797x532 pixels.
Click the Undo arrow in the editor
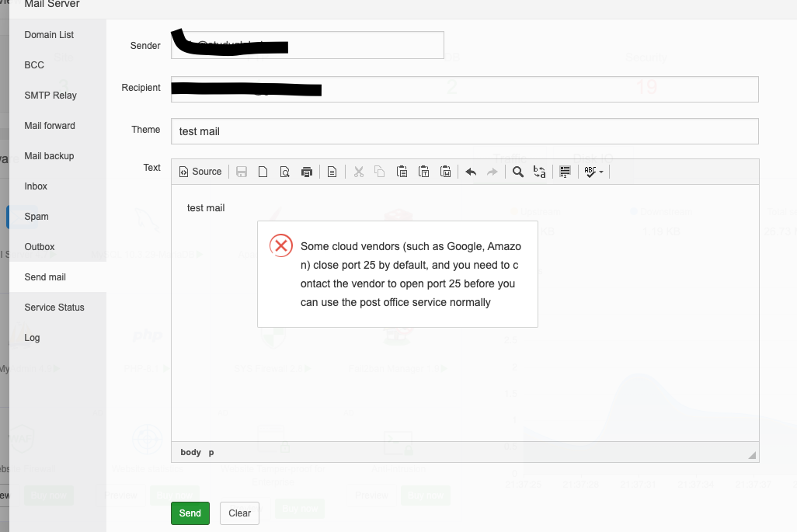tap(471, 172)
